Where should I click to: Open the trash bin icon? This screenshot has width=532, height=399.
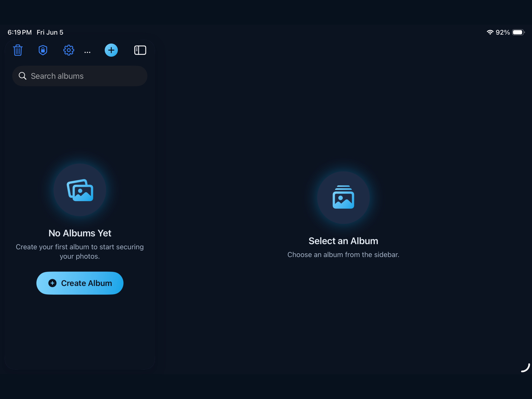[18, 50]
